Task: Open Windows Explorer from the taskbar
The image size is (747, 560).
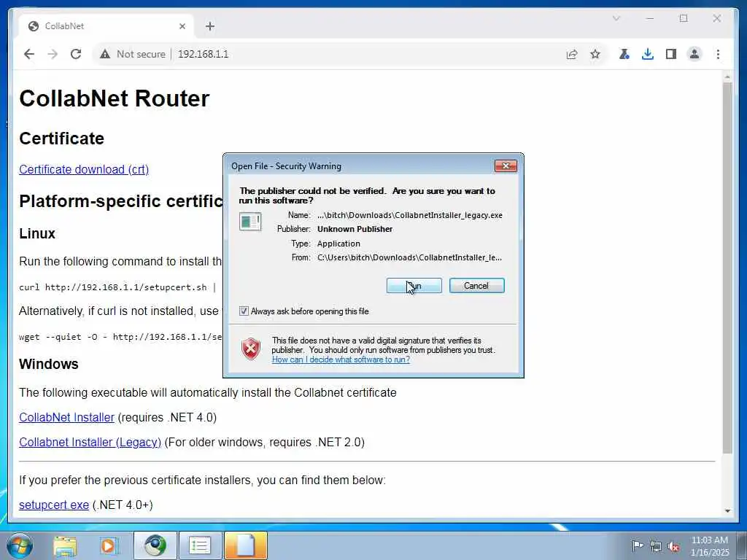Action: pos(65,545)
